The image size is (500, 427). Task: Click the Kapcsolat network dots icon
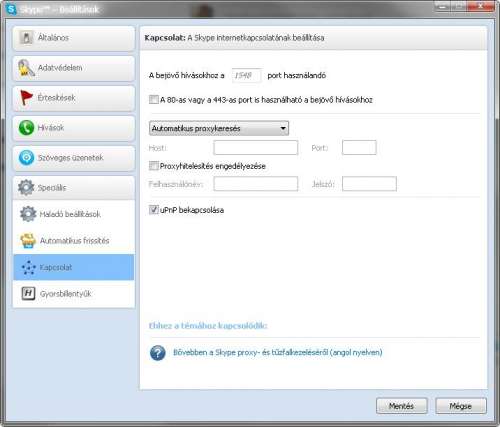28,267
